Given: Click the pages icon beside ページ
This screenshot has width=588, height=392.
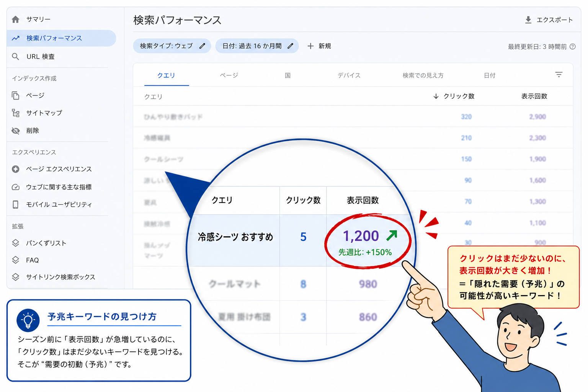Looking at the screenshot, I should 16,95.
